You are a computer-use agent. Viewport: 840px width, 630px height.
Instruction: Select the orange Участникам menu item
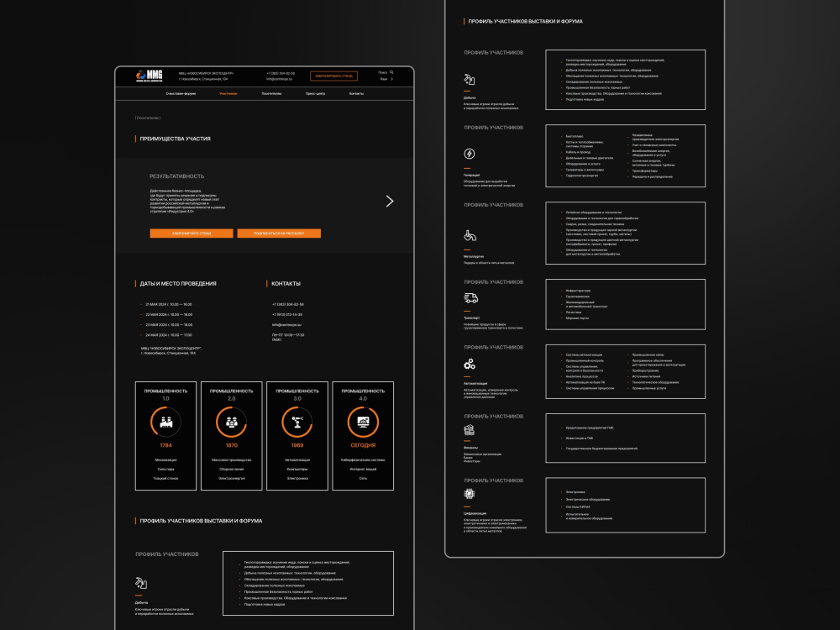pos(228,94)
